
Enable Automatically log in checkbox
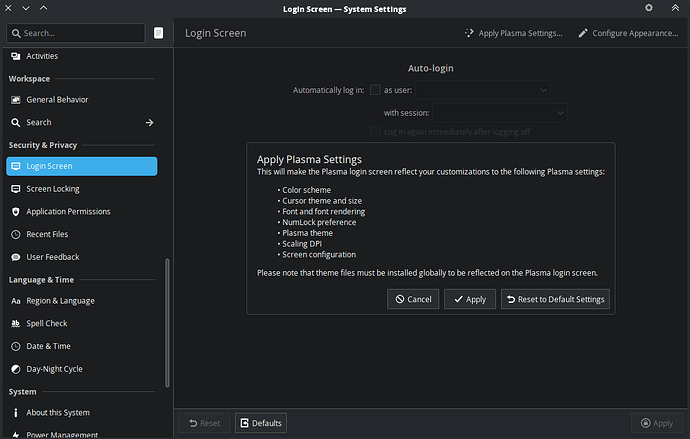(375, 90)
